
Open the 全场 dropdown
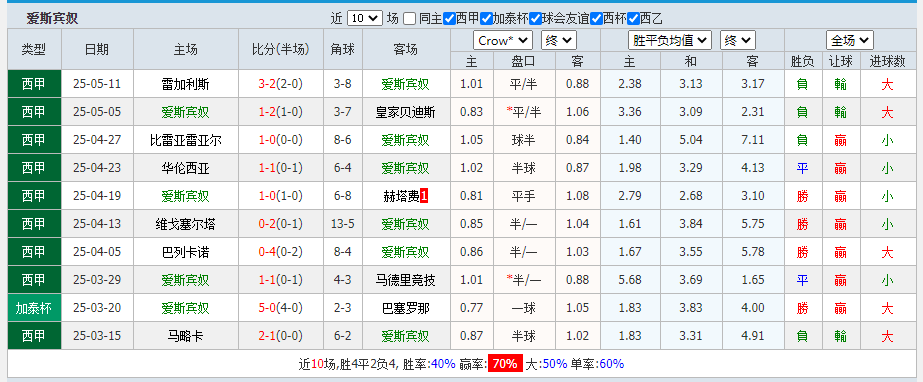849,41
